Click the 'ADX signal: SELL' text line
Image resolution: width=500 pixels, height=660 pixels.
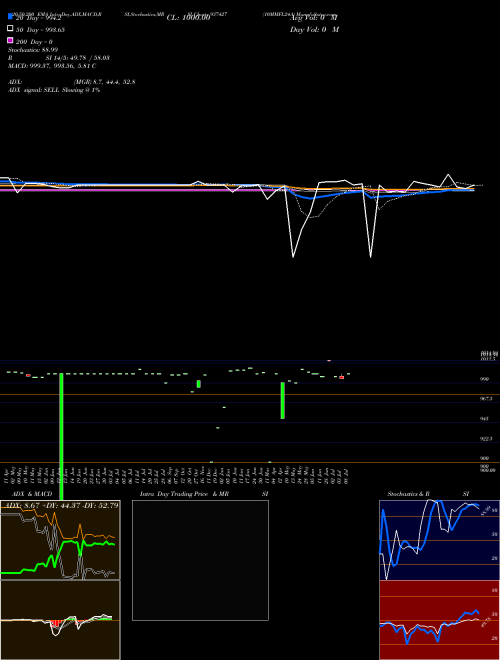pos(54,90)
